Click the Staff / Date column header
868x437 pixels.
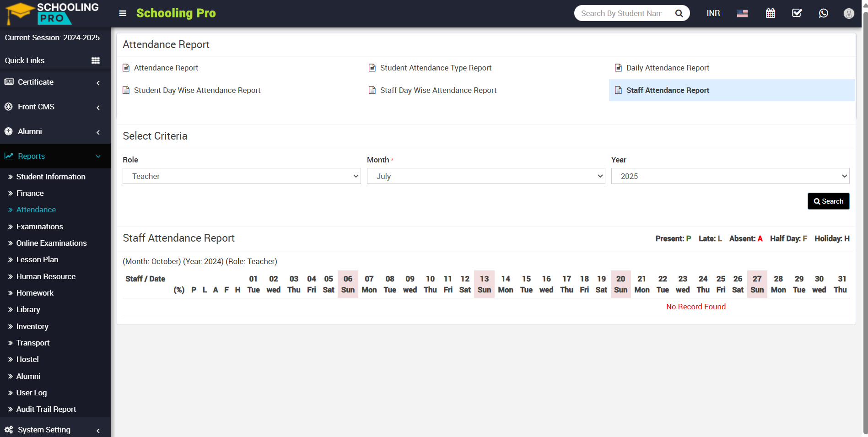click(145, 279)
